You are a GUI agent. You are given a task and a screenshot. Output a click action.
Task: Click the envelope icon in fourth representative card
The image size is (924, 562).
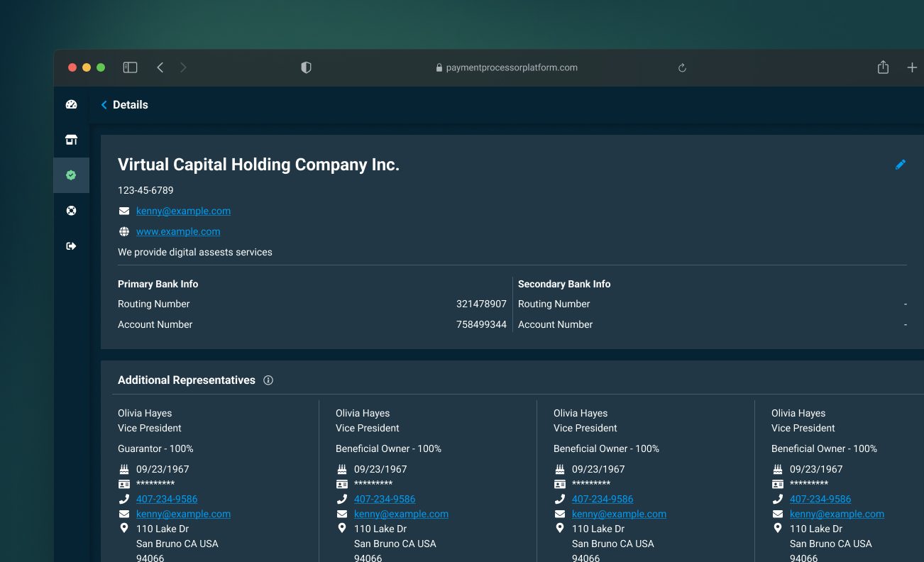click(x=778, y=514)
